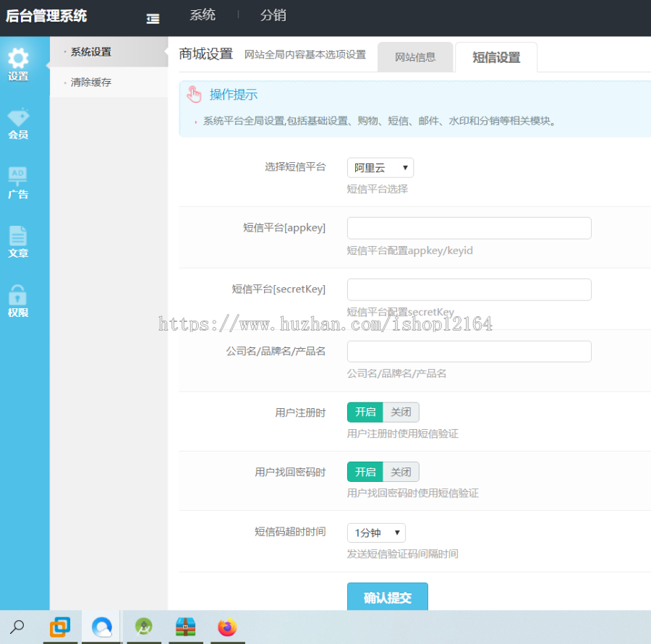Image resolution: width=651 pixels, height=644 pixels.
Task: Open the Firefox browser from the taskbar
Action: pos(228,627)
